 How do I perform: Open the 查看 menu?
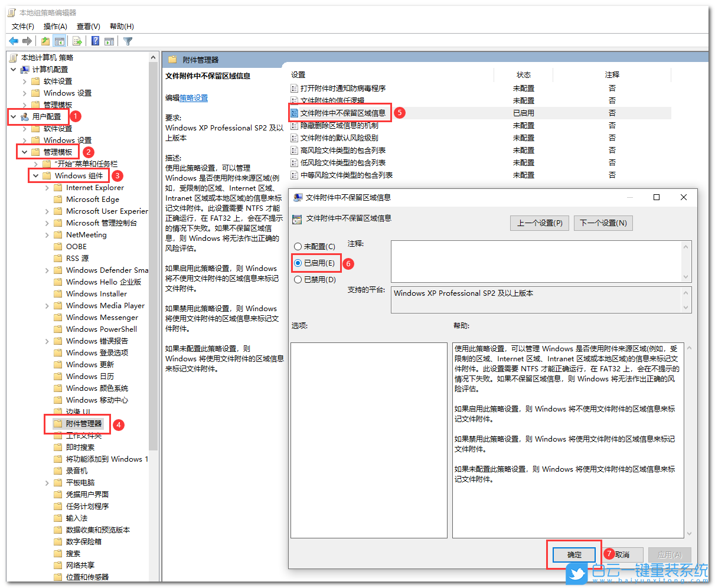pyautogui.click(x=87, y=26)
